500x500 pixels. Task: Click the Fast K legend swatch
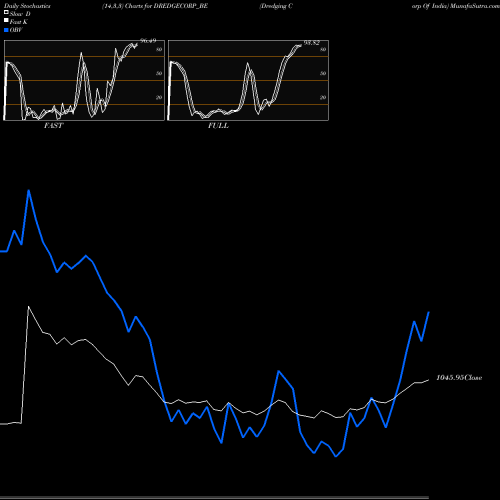coord(6,20)
